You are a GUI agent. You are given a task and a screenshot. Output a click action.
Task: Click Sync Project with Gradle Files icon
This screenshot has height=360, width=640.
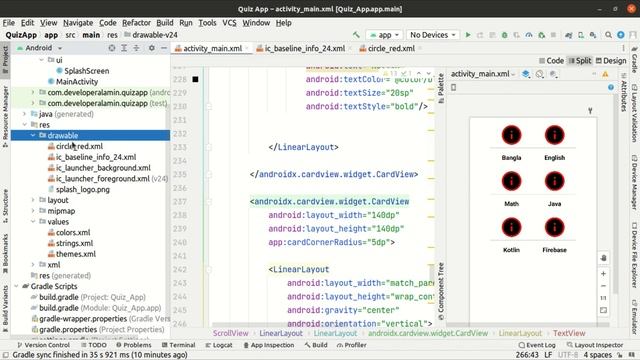[568, 35]
